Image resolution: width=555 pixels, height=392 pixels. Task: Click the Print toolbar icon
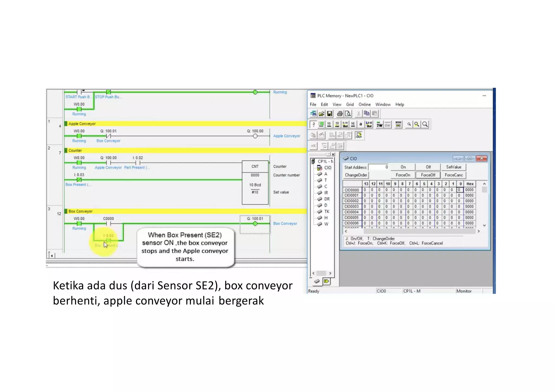pyautogui.click(x=340, y=114)
